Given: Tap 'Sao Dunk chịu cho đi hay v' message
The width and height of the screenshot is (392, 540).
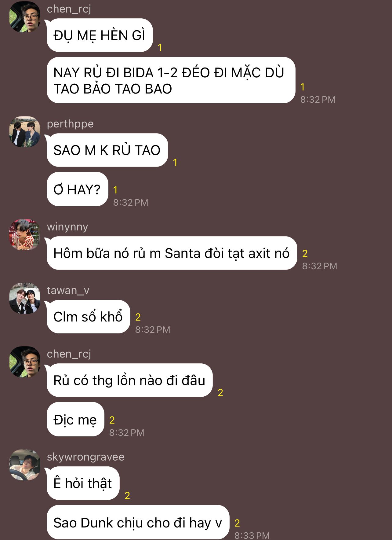Looking at the screenshot, I should pos(138,522).
